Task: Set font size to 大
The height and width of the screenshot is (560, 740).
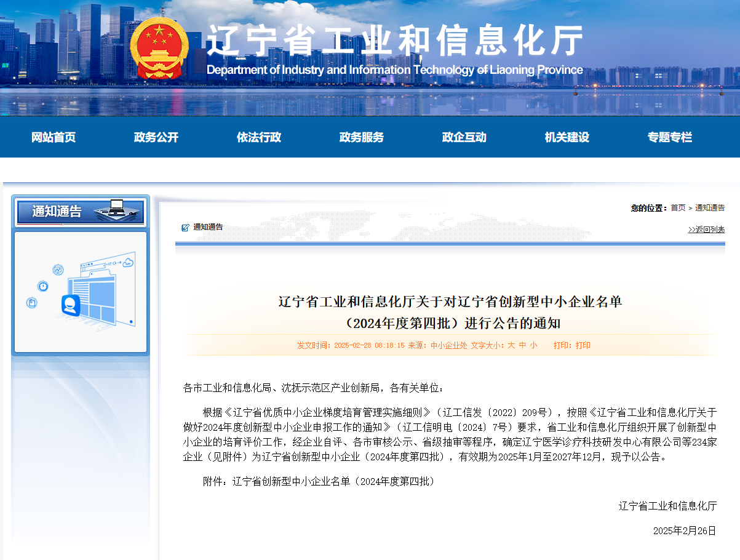Action: coord(511,345)
